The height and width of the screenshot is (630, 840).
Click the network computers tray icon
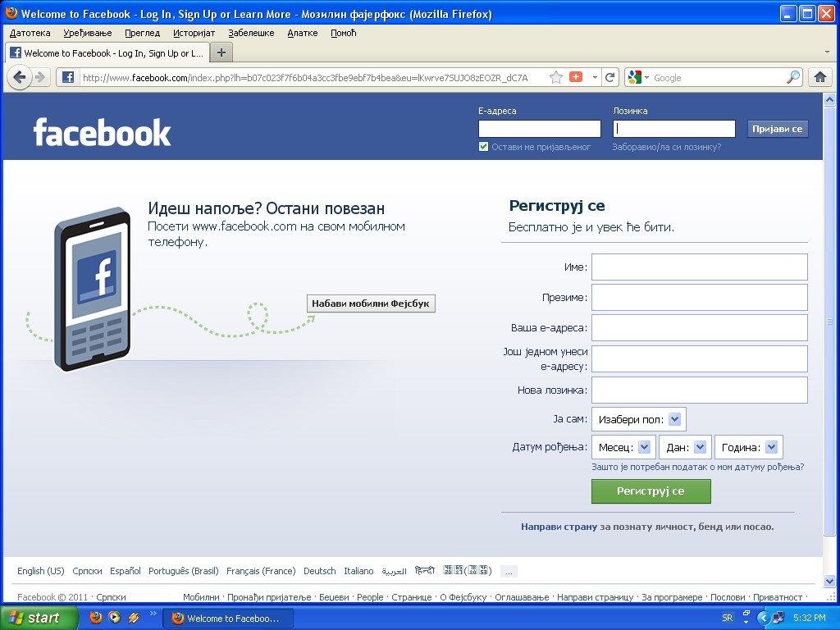(x=778, y=619)
